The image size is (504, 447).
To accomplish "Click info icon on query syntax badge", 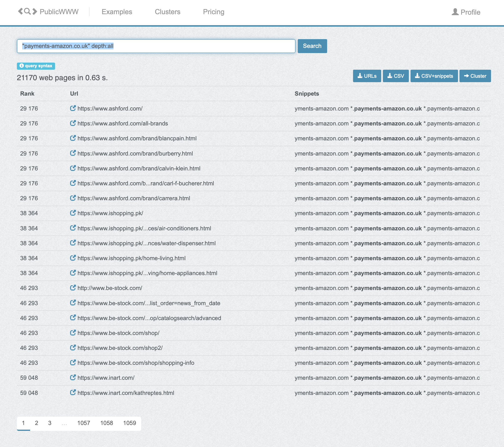I will click(x=22, y=66).
